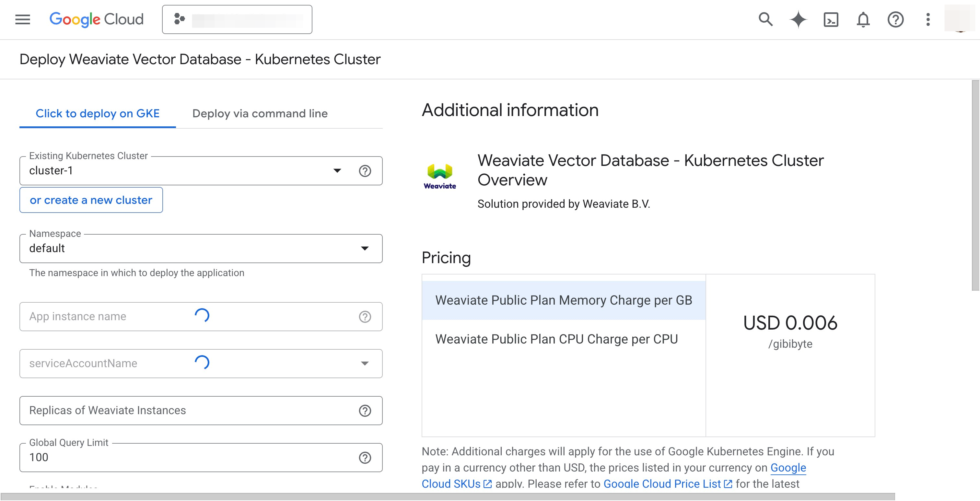Screen dimensions: 980x501
Task: Open the main navigation hamburger menu
Action: (22, 19)
